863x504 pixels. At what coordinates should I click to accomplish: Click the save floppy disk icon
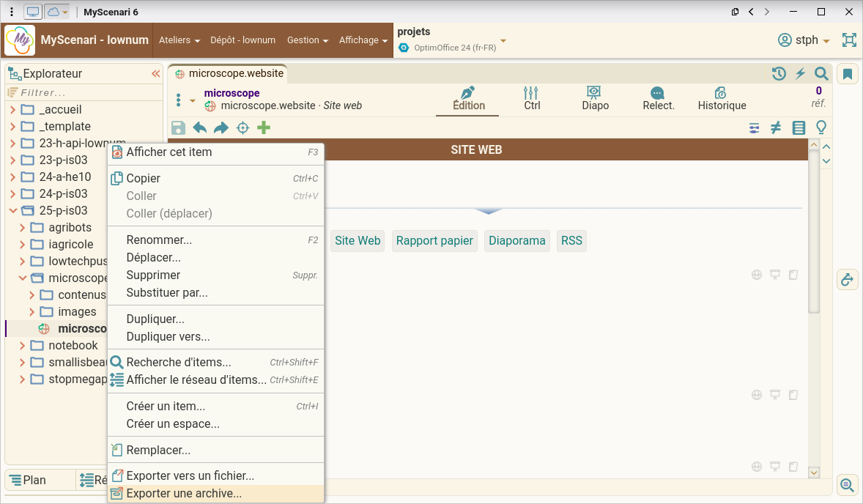(x=178, y=128)
